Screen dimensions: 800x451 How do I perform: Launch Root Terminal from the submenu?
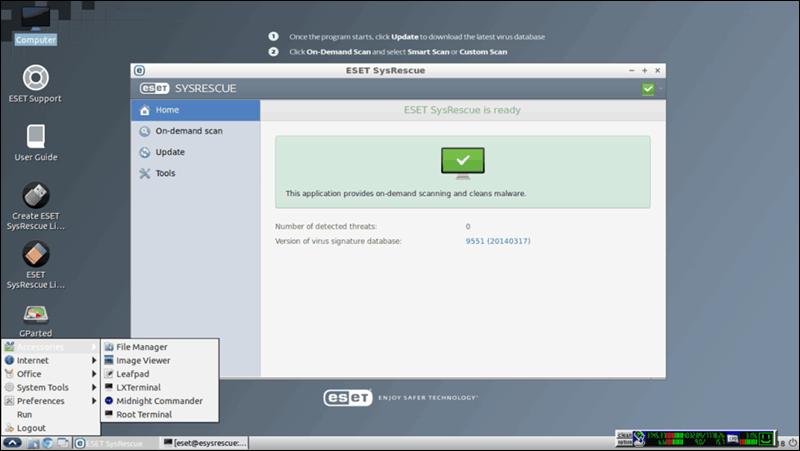click(160, 415)
